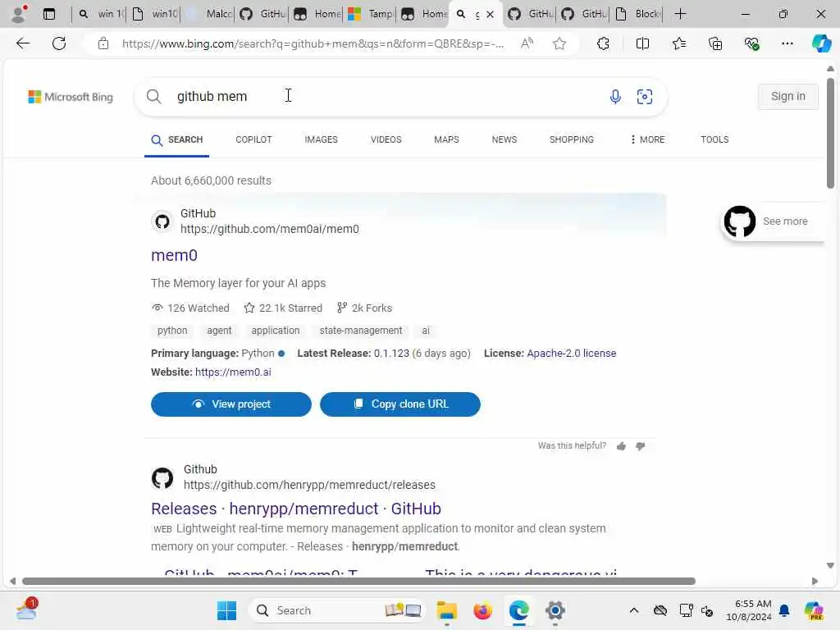The height and width of the screenshot is (630, 840).
Task: Refresh the current page
Action: (x=59, y=43)
